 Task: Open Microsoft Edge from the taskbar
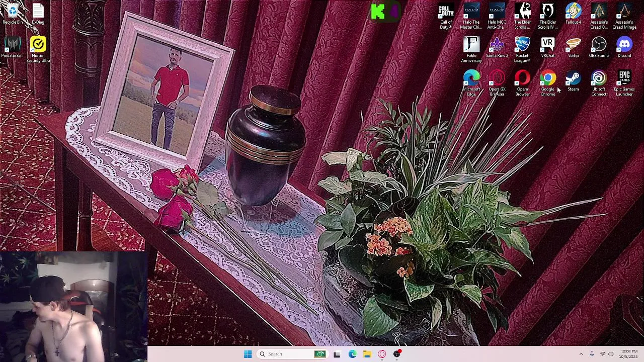tap(352, 354)
